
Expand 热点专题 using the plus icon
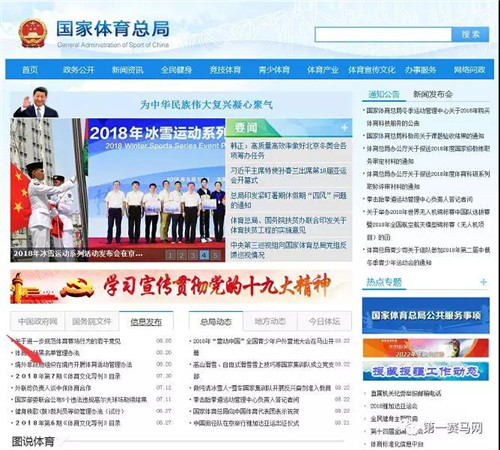[x=483, y=282]
